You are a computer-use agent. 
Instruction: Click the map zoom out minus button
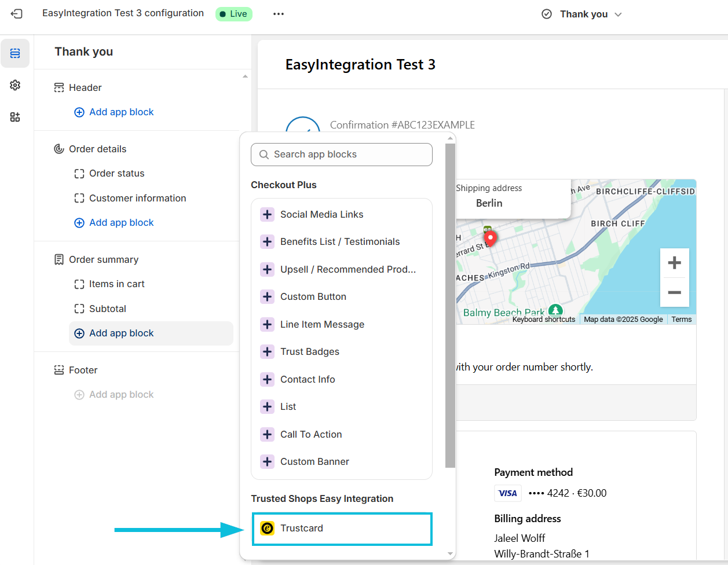point(674,292)
